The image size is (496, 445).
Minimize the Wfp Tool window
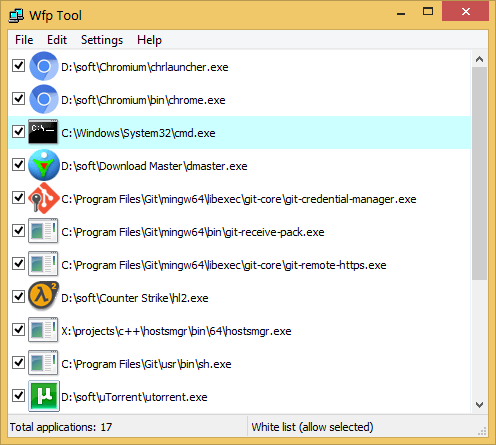click(401, 13)
